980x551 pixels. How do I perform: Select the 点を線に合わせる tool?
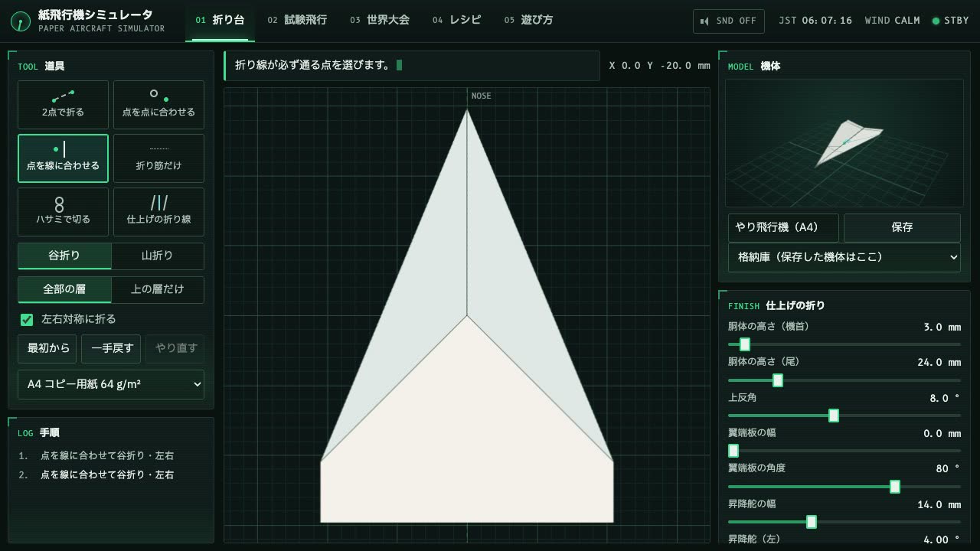[x=63, y=158]
